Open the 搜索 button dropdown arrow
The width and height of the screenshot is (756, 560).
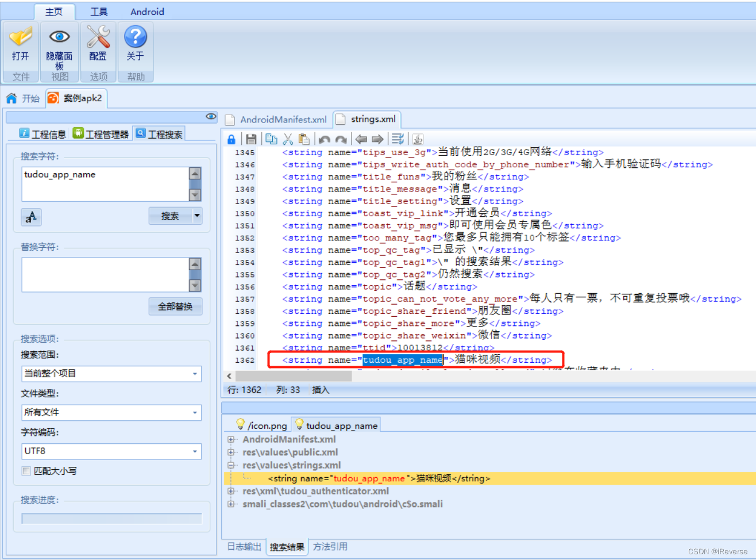[x=197, y=216]
